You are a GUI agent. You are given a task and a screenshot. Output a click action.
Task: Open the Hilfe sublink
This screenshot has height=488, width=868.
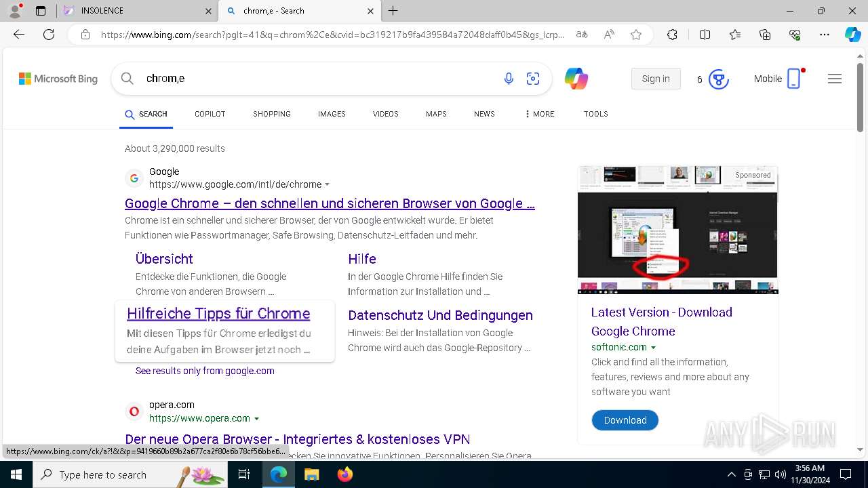coord(362,259)
